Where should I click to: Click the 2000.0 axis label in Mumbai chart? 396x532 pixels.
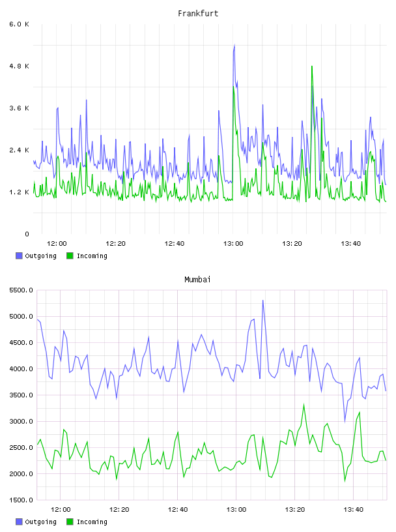coord(21,474)
